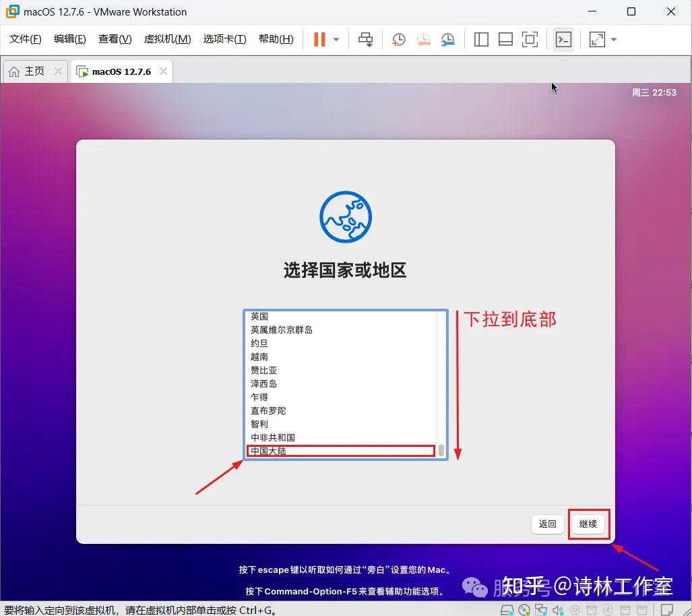The width and height of the screenshot is (692, 616).
Task: Revert the VM to previous snapshot
Action: coord(423,39)
